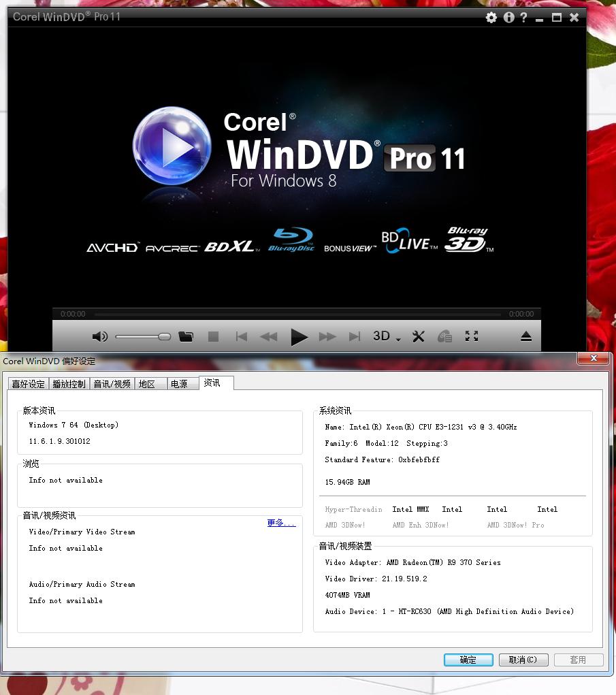This screenshot has height=695, width=616.
Task: Click the '15.94GB RAM' text
Action: point(347,482)
